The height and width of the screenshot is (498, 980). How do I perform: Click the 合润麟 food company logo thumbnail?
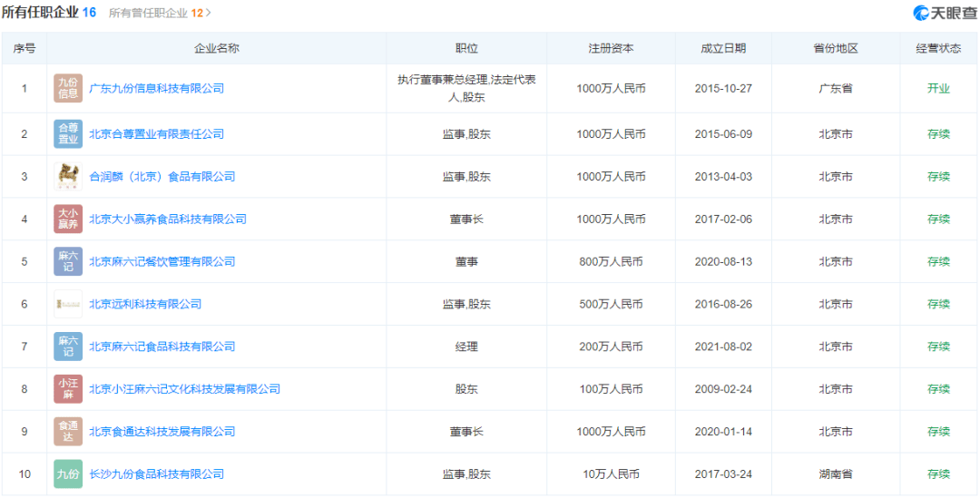point(68,177)
